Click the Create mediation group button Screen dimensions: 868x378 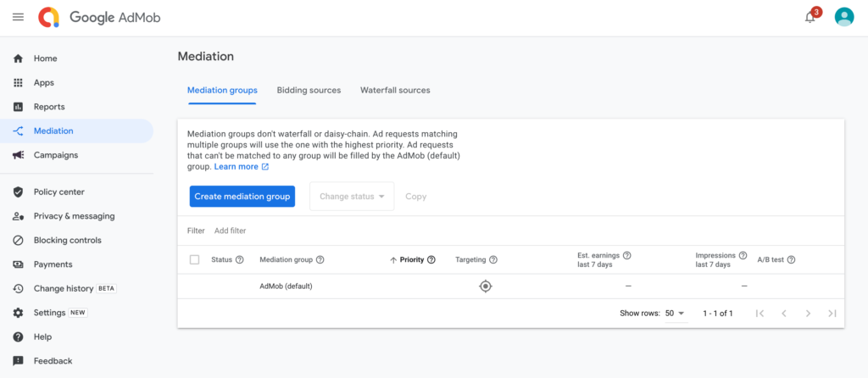click(x=242, y=197)
